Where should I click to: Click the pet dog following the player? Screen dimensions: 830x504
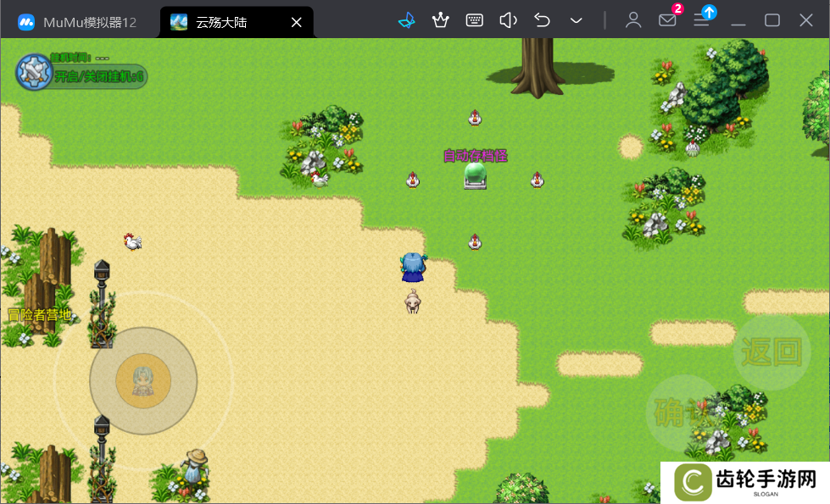[412, 302]
